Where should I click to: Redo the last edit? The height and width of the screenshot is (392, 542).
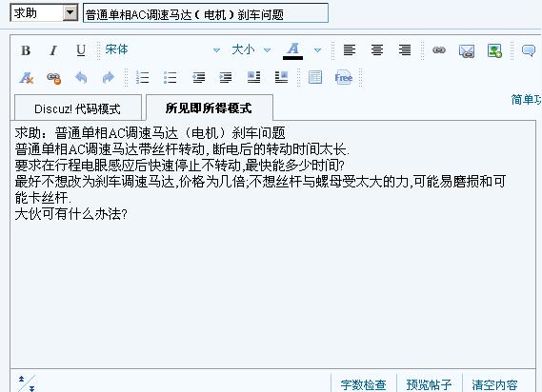[109, 78]
